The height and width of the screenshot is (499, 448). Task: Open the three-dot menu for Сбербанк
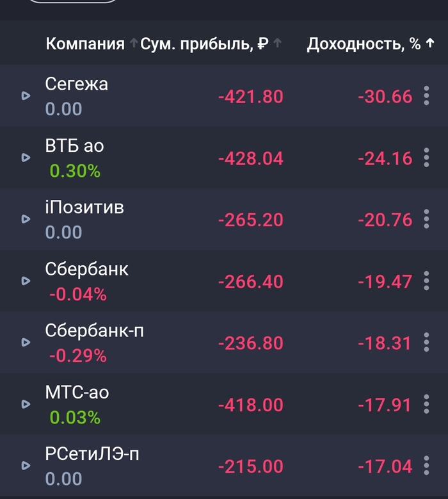(427, 281)
